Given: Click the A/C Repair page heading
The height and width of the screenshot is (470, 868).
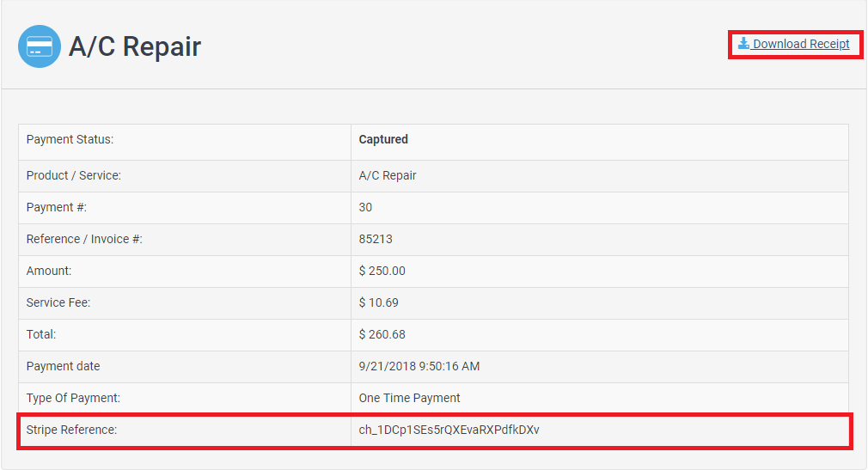Looking at the screenshot, I should (x=135, y=46).
